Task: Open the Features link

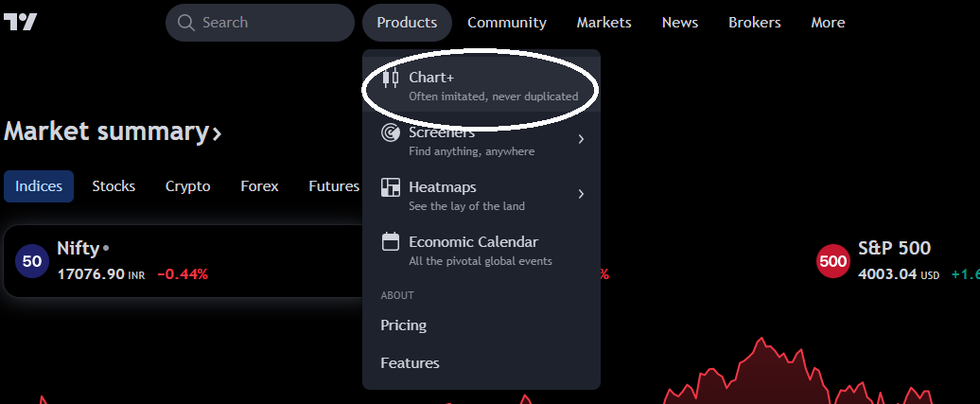Action: 410,363
